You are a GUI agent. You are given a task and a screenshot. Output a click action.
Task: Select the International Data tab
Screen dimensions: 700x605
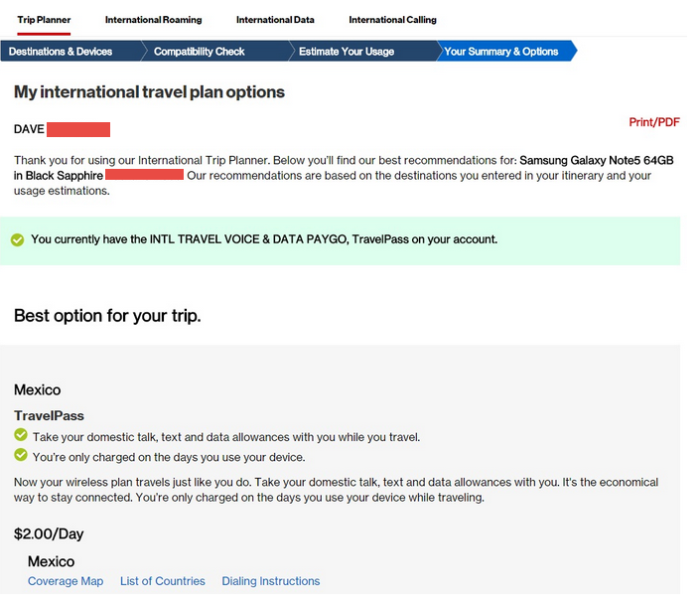tap(275, 20)
